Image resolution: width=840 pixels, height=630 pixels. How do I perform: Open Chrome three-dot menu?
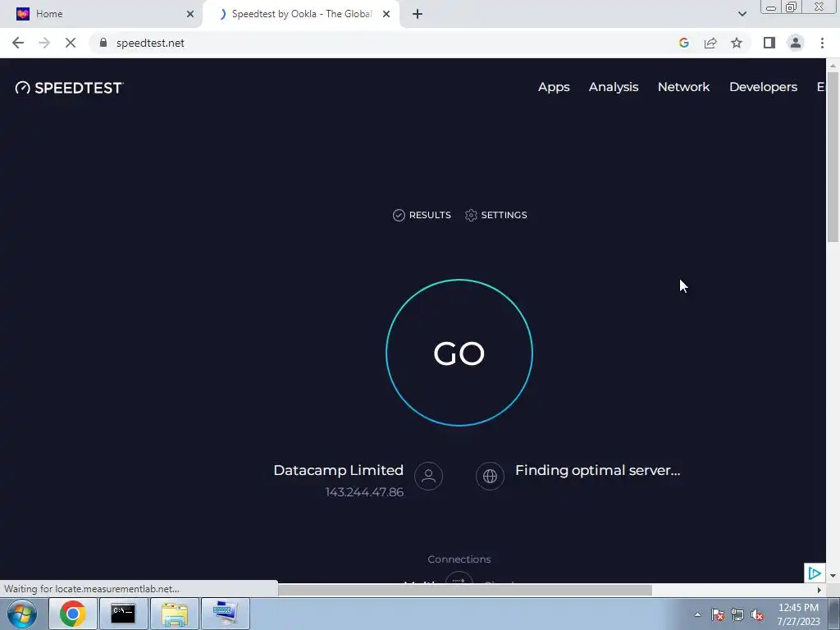point(822,43)
